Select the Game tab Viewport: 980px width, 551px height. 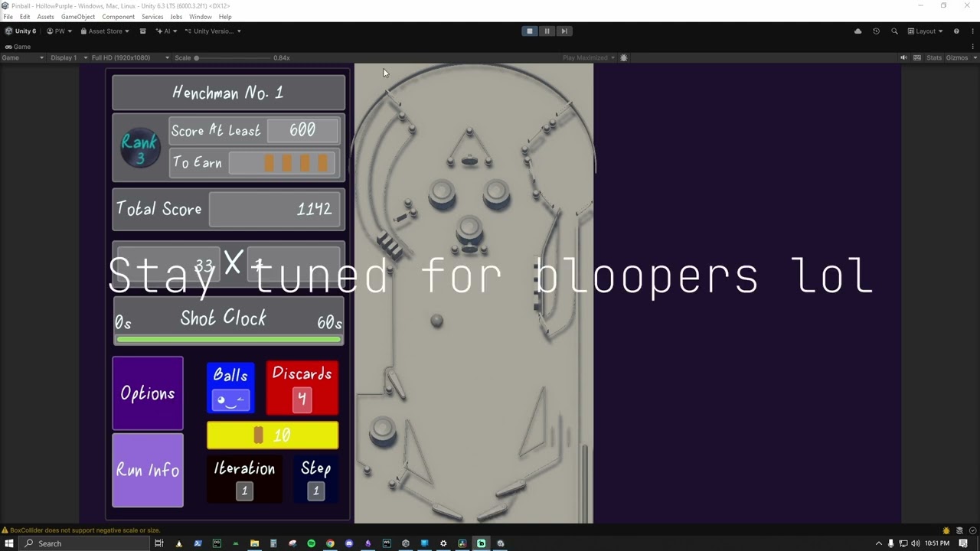click(18, 47)
